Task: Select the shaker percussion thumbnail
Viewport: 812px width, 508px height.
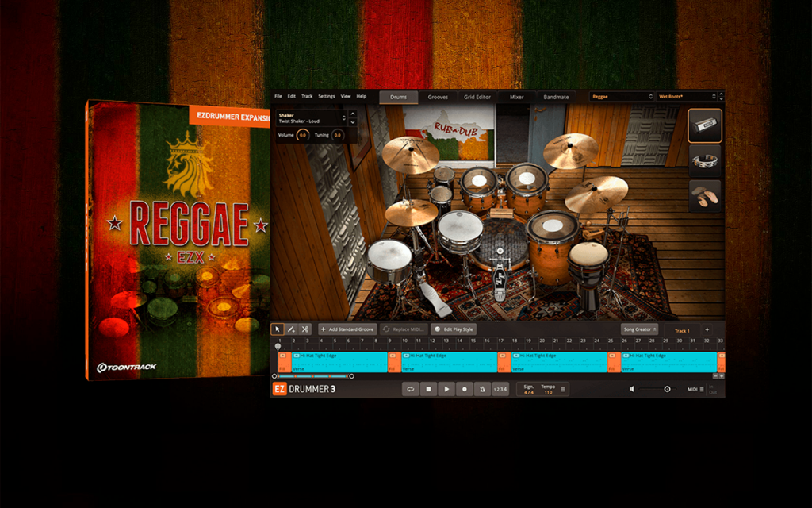Action: pos(705,125)
